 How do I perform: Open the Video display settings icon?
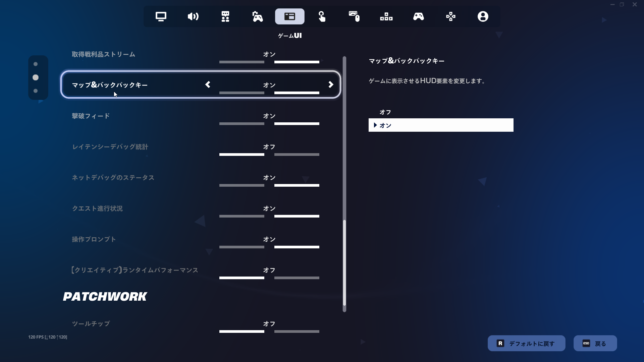pyautogui.click(x=161, y=16)
